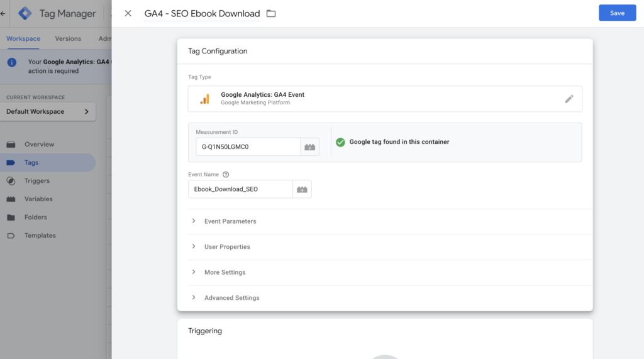Open variable picker next to Event Name

(x=302, y=189)
